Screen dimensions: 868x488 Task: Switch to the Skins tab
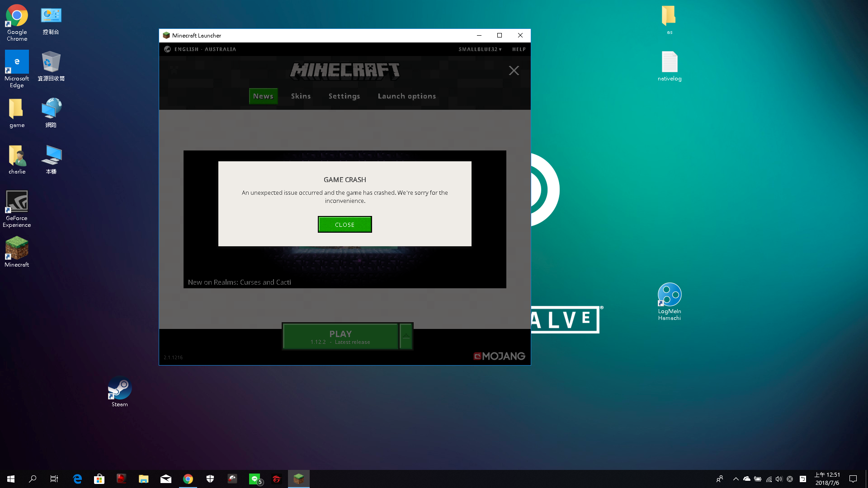(x=301, y=96)
